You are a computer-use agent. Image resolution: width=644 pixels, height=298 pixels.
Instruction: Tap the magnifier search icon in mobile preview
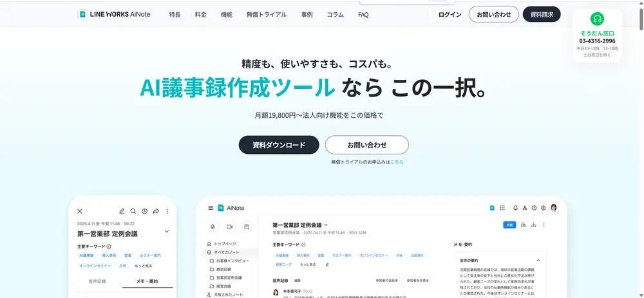click(x=133, y=211)
